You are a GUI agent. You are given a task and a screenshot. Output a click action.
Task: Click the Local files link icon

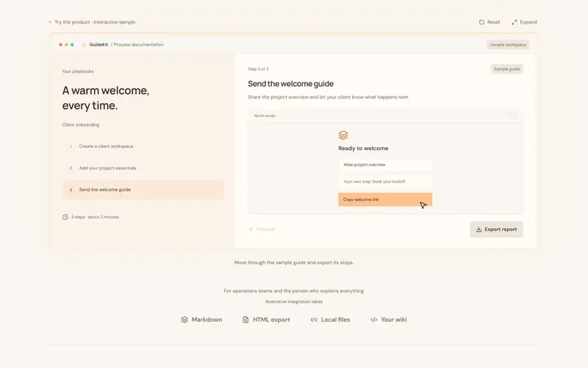[x=314, y=319]
